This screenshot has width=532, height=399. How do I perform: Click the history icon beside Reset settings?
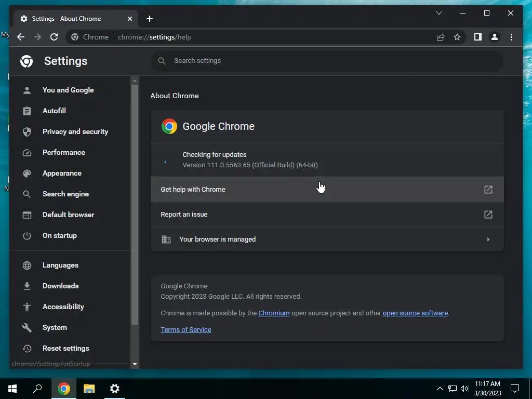27,348
